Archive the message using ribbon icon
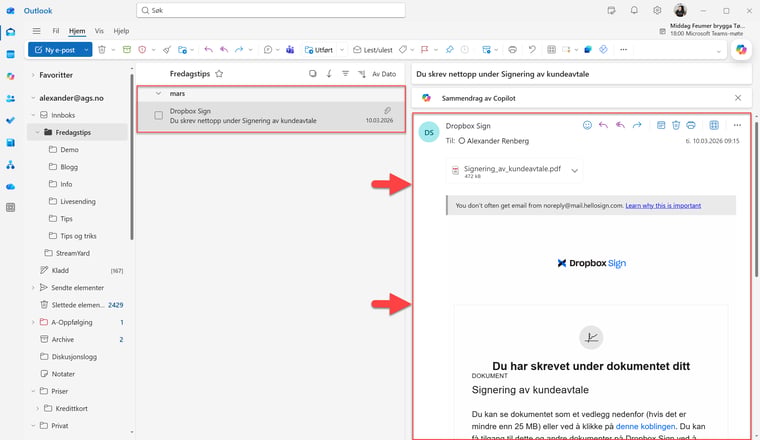 [127, 49]
